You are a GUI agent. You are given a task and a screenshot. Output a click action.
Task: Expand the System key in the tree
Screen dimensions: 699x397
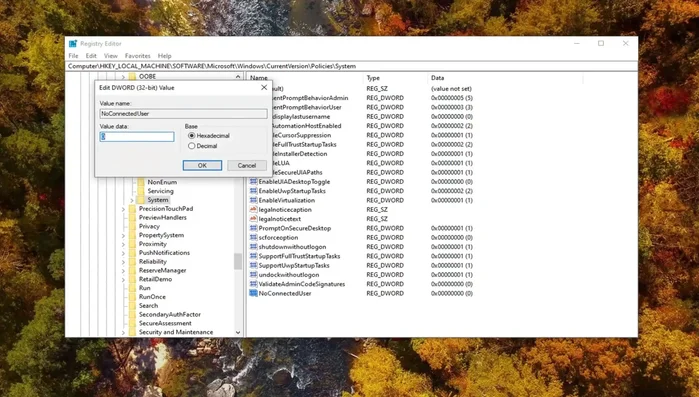[132, 200]
